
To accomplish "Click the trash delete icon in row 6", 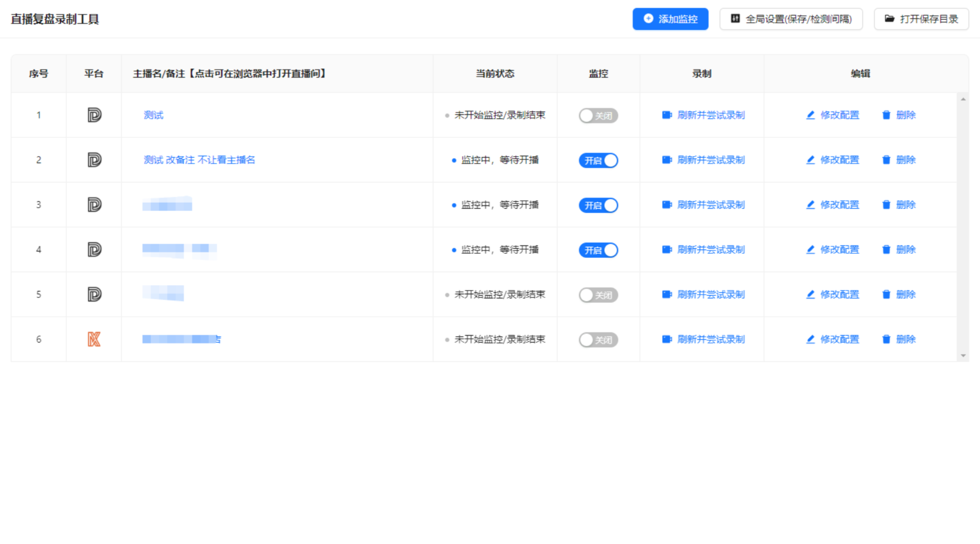I will point(886,339).
